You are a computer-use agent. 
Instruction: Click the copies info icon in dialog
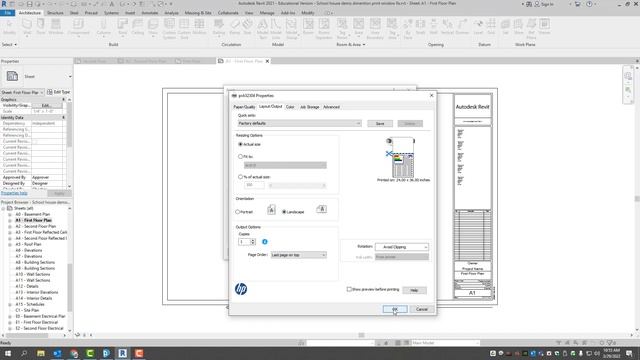264,242
